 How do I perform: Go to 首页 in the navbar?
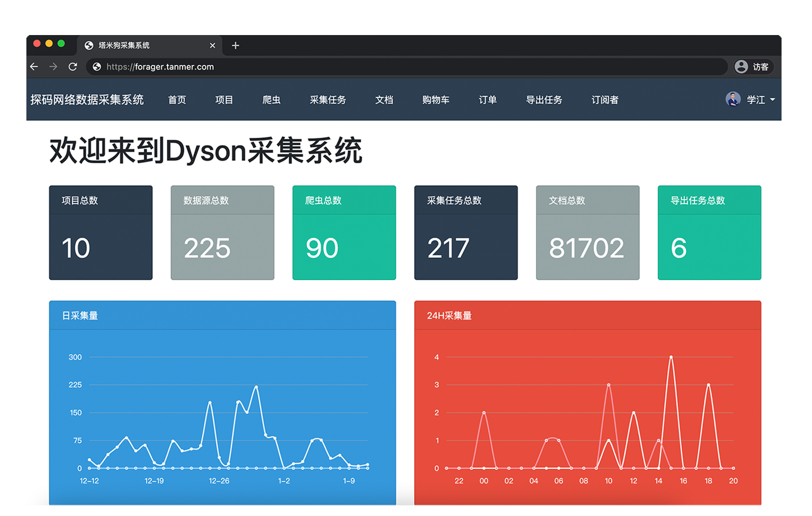pyautogui.click(x=177, y=100)
